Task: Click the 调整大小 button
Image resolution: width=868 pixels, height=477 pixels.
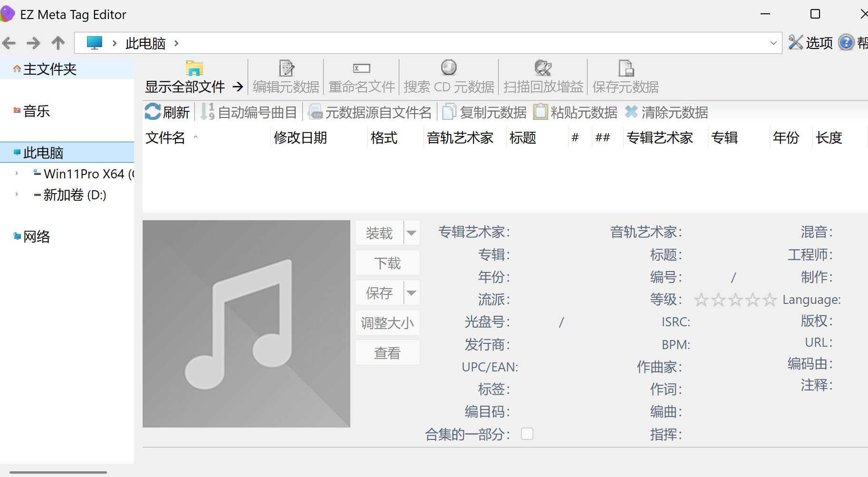Action: pos(387,323)
